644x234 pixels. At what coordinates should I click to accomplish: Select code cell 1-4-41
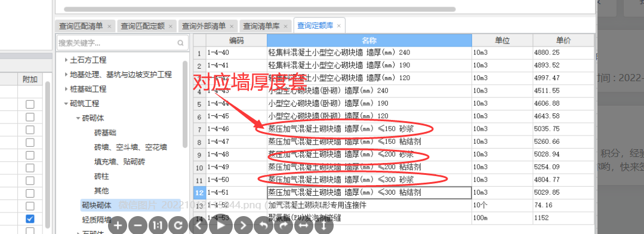[x=236, y=65]
